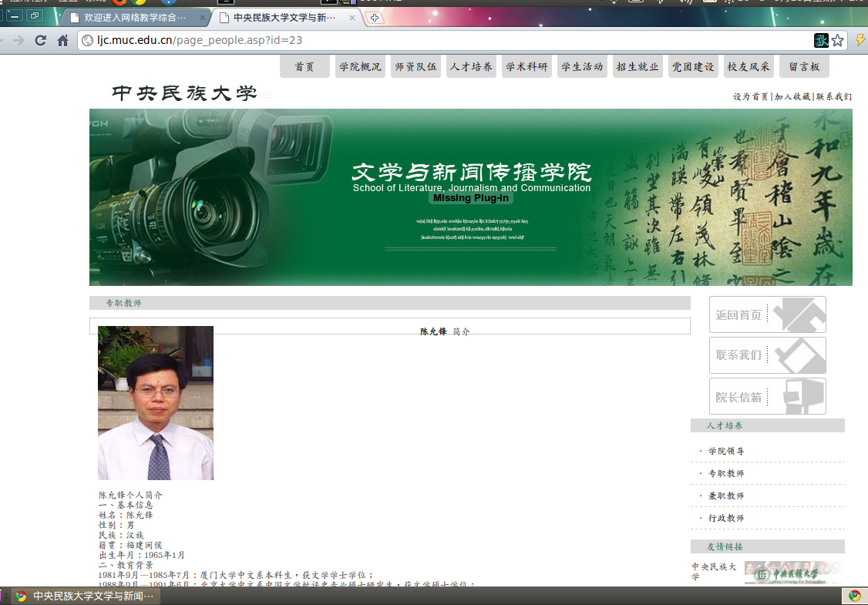
Task: Click the 设为首页 link
Action: click(x=751, y=97)
